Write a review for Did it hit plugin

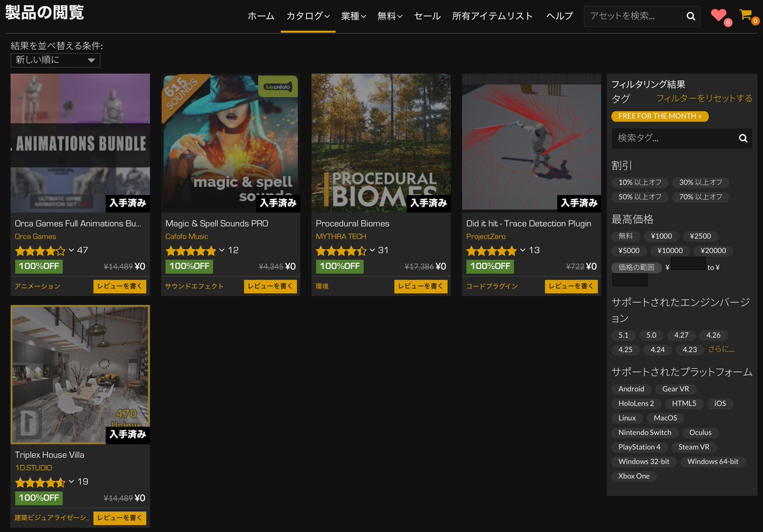coord(571,287)
